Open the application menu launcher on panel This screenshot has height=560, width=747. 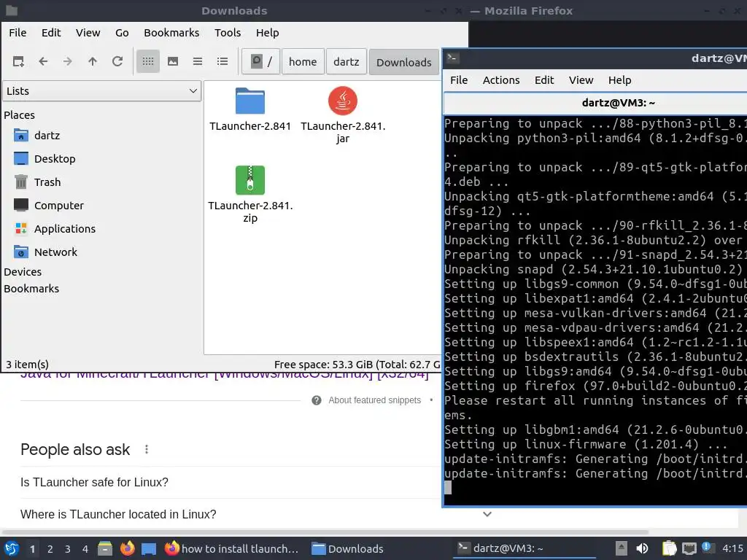pos(12,548)
